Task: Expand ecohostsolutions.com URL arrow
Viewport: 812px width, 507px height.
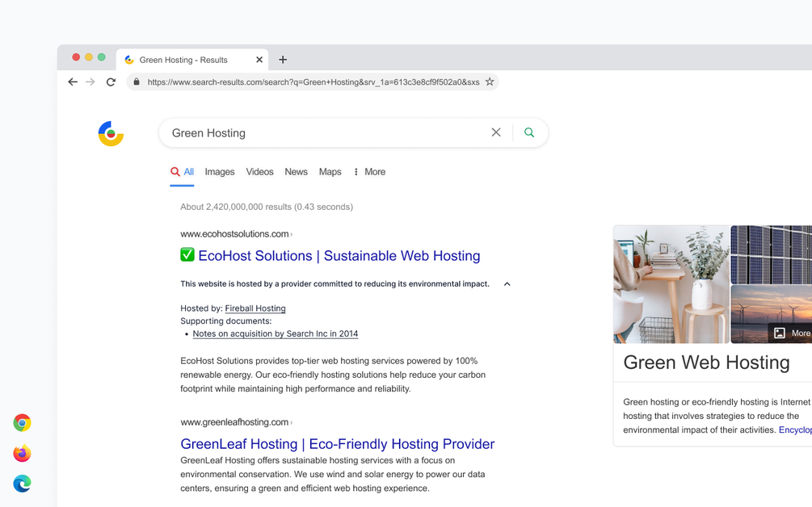Action: [x=292, y=234]
